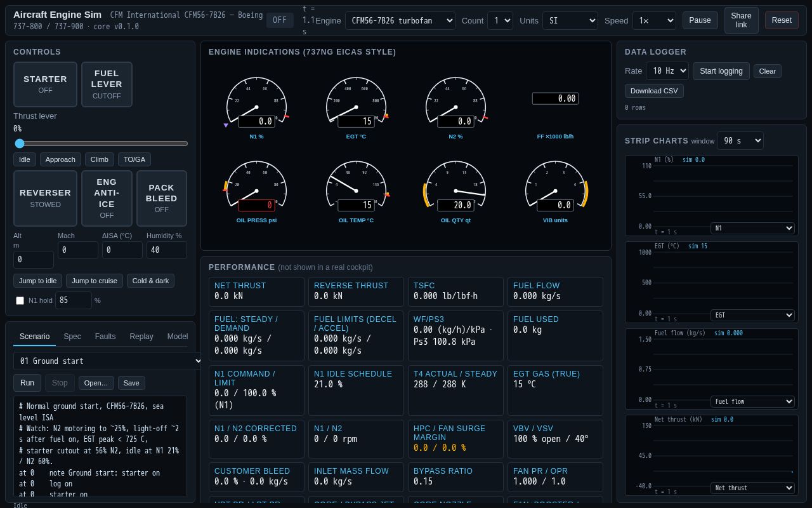
Task: Toggle the REVERSER stowed switch
Action: coord(45,198)
